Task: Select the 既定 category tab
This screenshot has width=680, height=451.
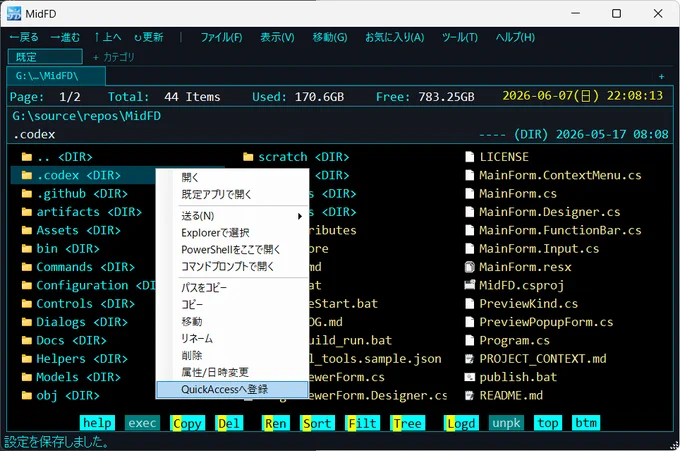Action: [x=45, y=57]
